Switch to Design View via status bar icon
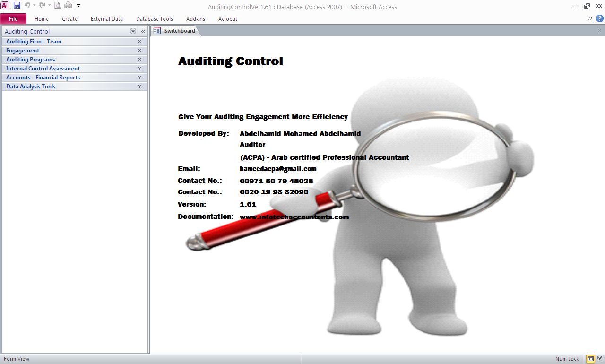 600,359
